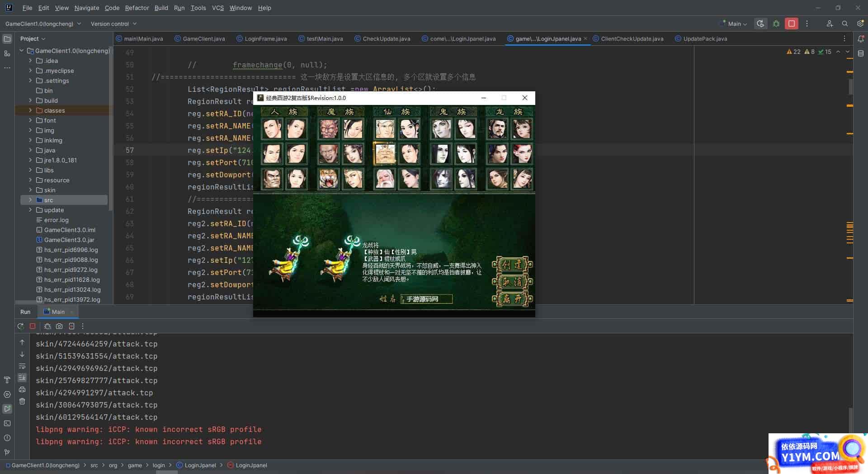Click the thread dump camera icon

pyautogui.click(x=59, y=326)
